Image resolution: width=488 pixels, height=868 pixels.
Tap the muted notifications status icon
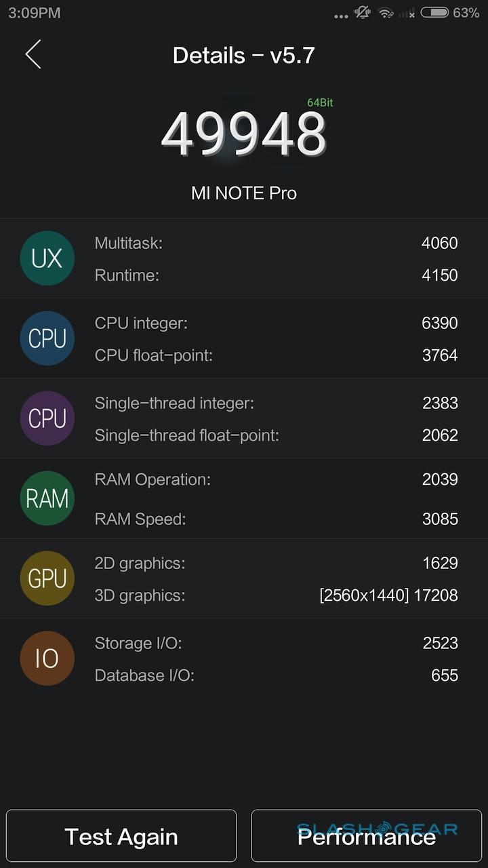[x=363, y=13]
